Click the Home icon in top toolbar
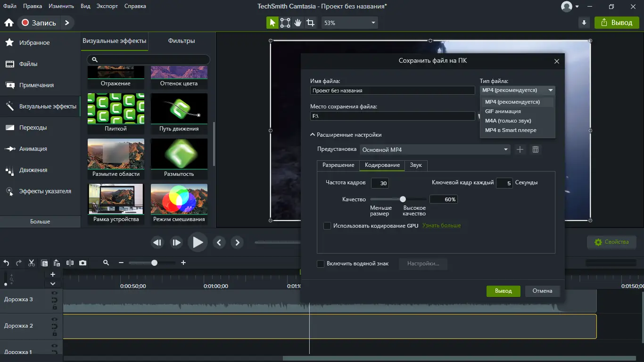The height and width of the screenshot is (362, 644). click(x=8, y=23)
